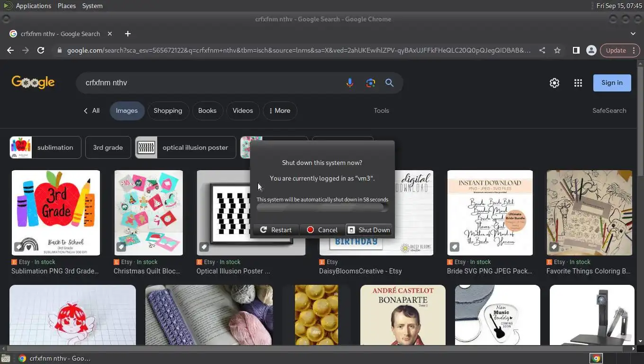This screenshot has width=644, height=364.
Task: Bookmark this page with the star icon
Action: 557,50
